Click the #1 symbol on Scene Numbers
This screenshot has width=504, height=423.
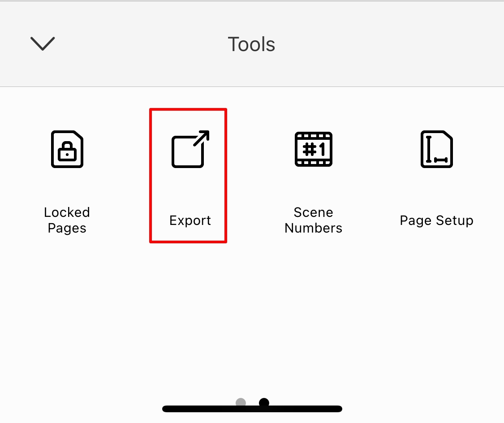pos(314,150)
